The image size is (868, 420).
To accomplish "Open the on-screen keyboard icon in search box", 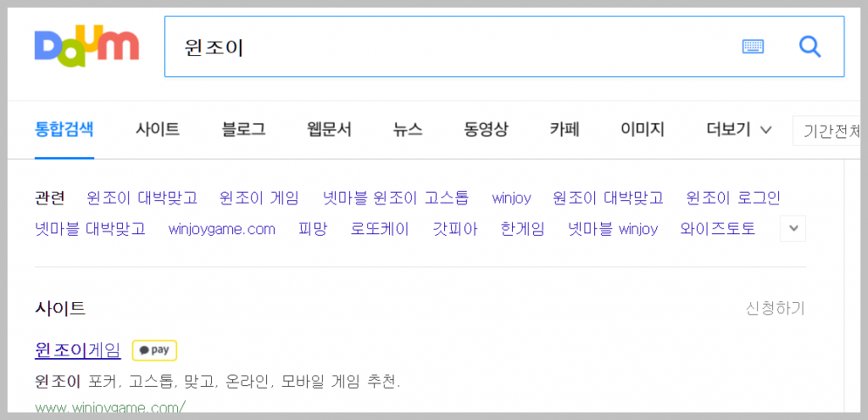I will click(x=753, y=48).
